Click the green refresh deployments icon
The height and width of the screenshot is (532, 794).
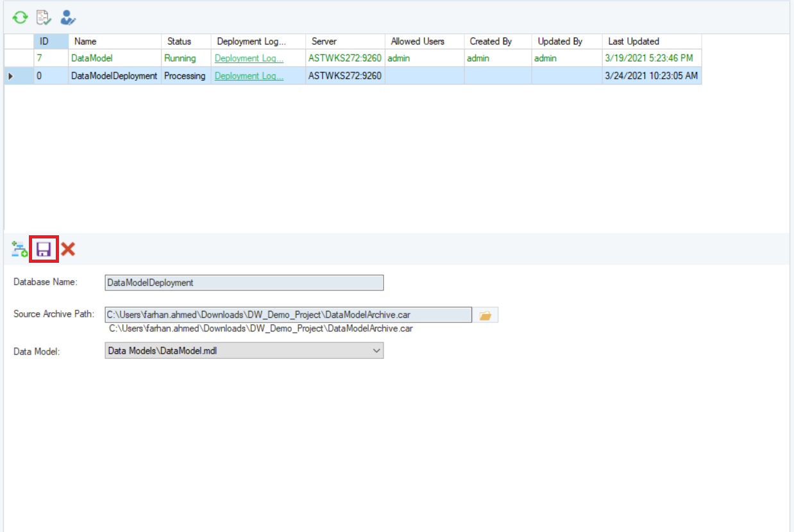21,17
